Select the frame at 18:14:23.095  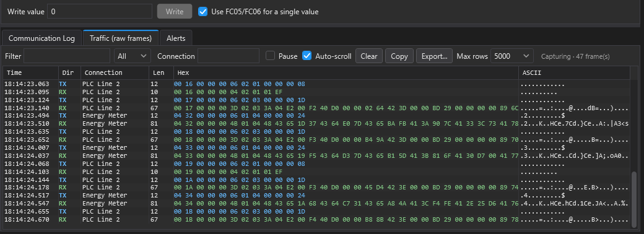pyautogui.click(x=316, y=92)
